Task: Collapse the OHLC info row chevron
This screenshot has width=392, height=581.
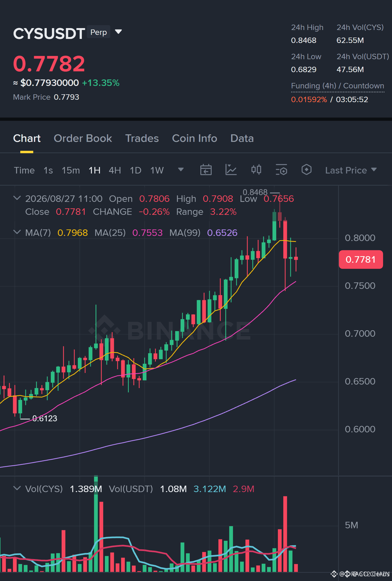Action: [17, 198]
